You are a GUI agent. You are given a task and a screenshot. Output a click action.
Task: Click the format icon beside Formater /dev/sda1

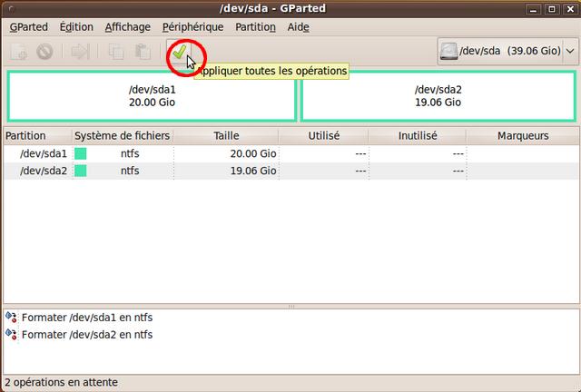11,318
